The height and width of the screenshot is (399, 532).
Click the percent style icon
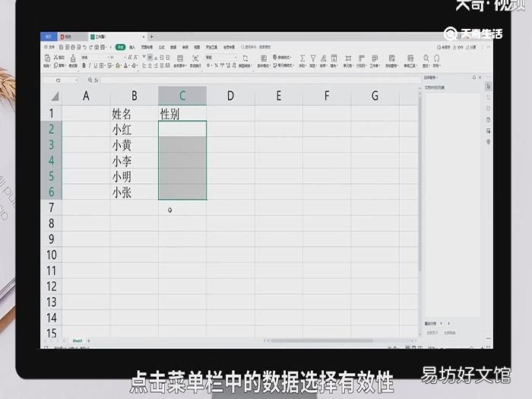[x=216, y=65]
